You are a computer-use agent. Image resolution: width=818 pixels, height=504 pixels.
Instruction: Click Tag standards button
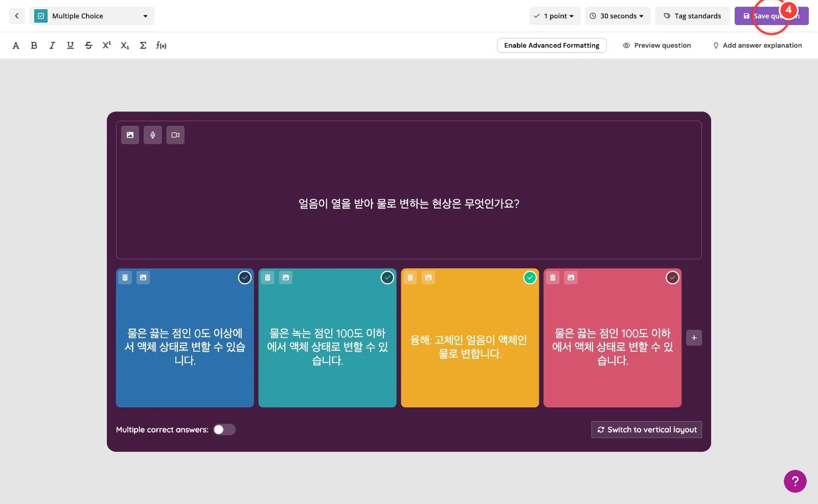[x=692, y=16]
